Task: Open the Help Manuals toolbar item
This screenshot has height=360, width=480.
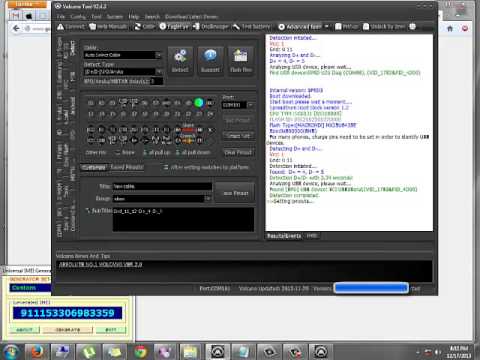Action: click(108, 27)
